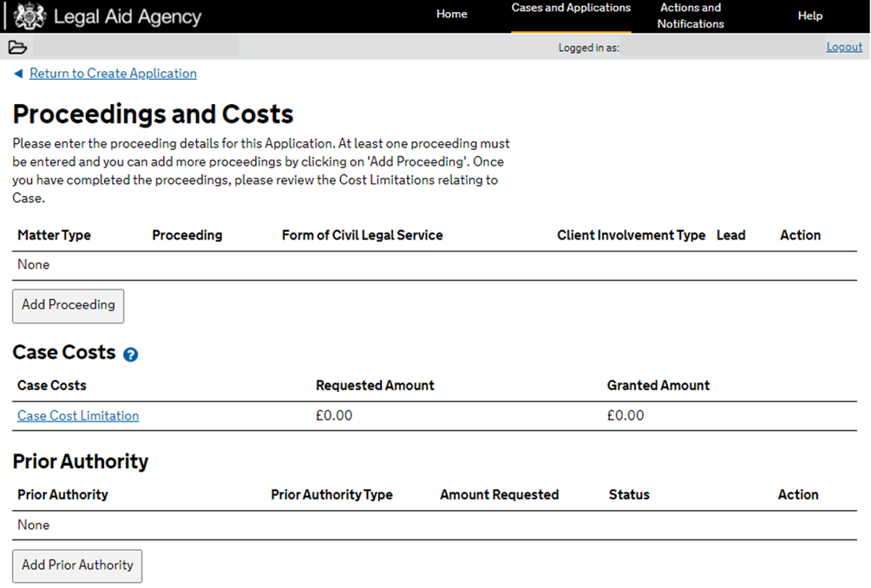Click the Requested Amount column header
The height and width of the screenshot is (588, 871).
pos(375,385)
